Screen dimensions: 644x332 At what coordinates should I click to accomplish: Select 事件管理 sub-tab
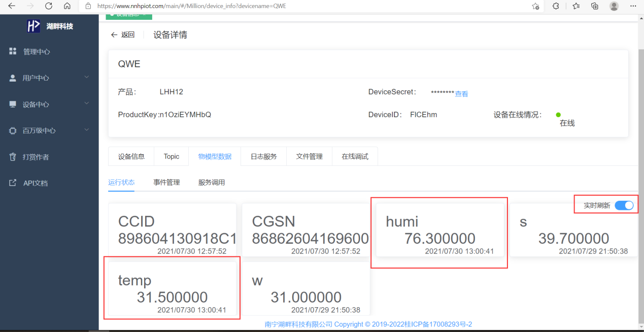166,182
